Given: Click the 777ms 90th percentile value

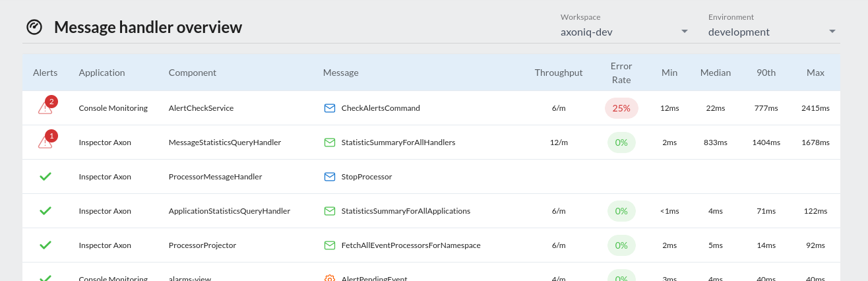Looking at the screenshot, I should coord(766,108).
